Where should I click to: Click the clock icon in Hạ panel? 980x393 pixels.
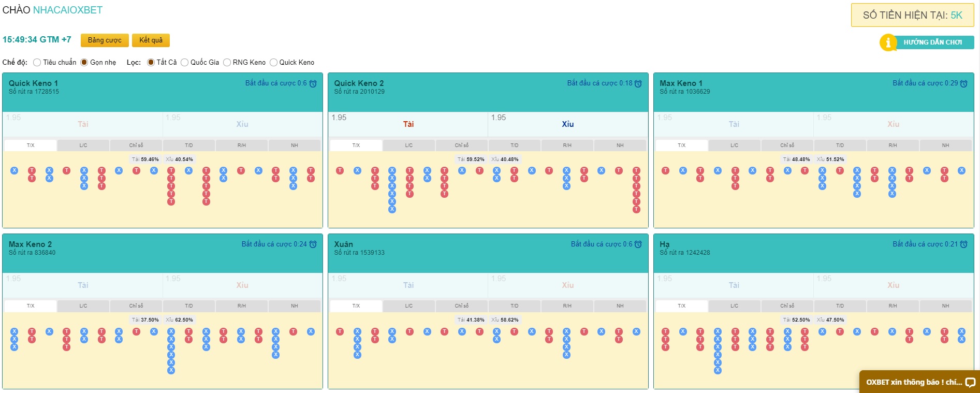(x=963, y=244)
